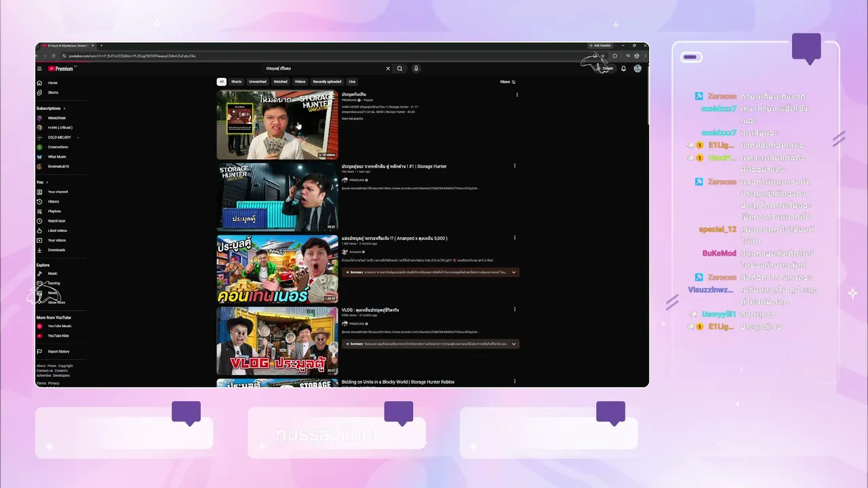The height and width of the screenshot is (488, 868).
Task: Open Gaming under Explore
Action: 53,283
